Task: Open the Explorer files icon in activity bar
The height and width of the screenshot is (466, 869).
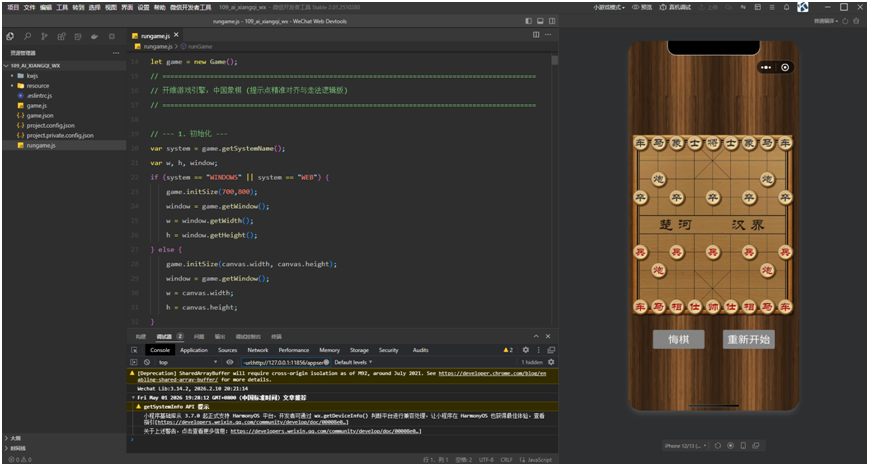Action: pos(10,36)
